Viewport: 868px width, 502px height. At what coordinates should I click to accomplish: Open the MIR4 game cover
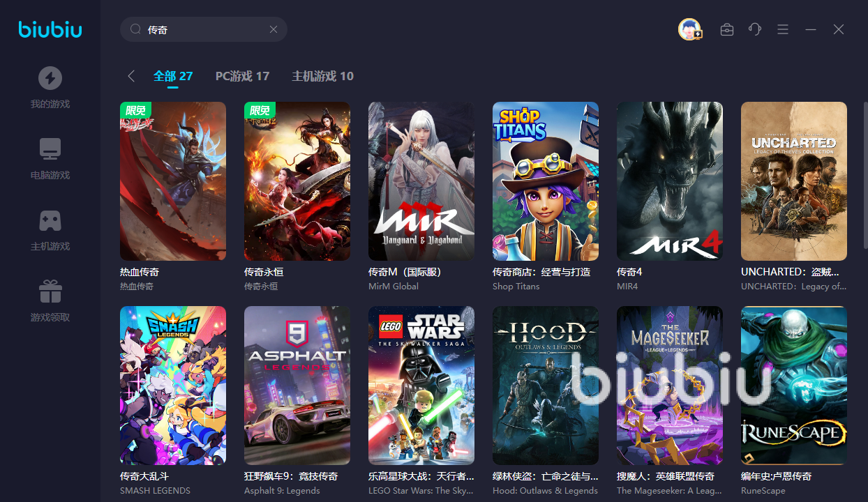[x=670, y=181]
